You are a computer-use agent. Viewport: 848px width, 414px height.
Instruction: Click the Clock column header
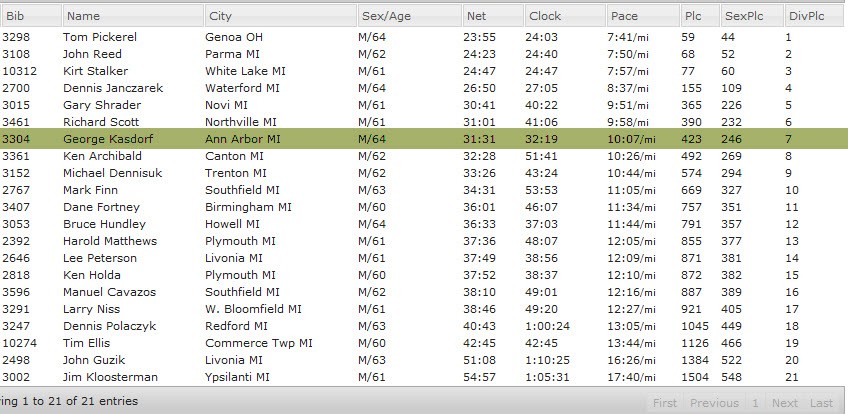point(564,16)
